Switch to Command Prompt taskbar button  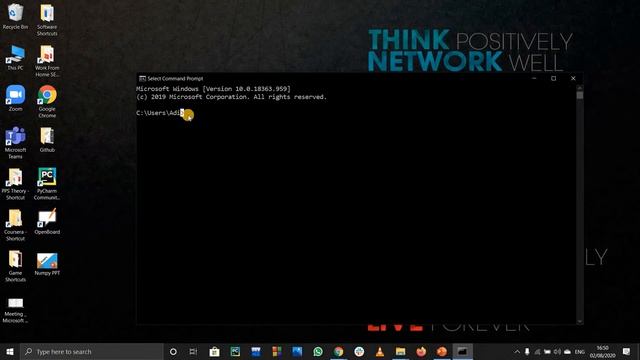click(462, 351)
